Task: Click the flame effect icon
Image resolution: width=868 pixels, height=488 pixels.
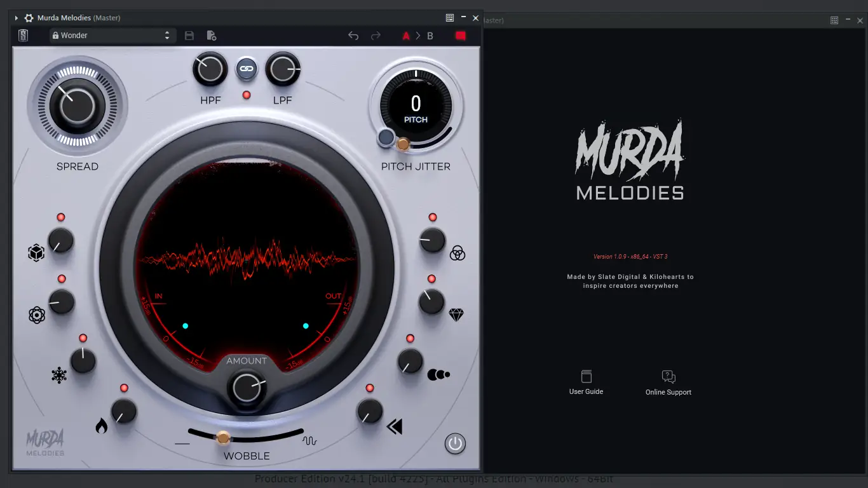Action: [101, 426]
